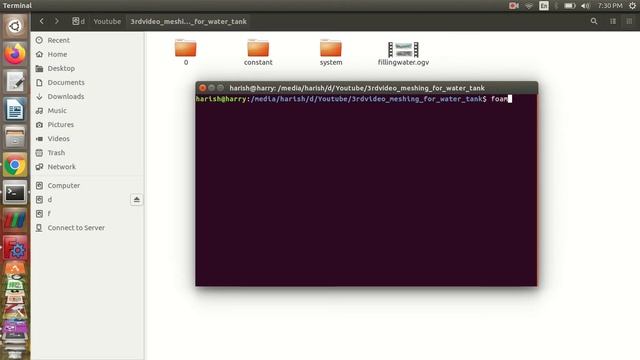The image size is (640, 360).
Task: Eject the 'd' volume
Action: pos(136,200)
